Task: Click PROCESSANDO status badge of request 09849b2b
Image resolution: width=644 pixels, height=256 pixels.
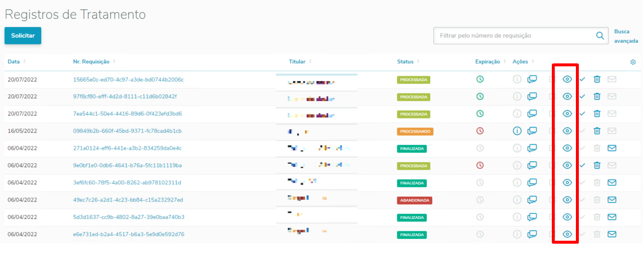Action: point(415,132)
